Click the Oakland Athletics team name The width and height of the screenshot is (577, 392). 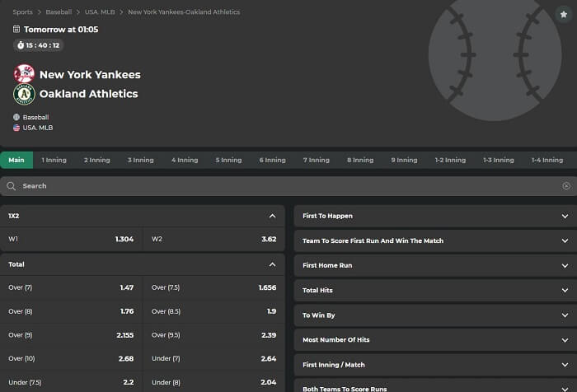tap(89, 94)
